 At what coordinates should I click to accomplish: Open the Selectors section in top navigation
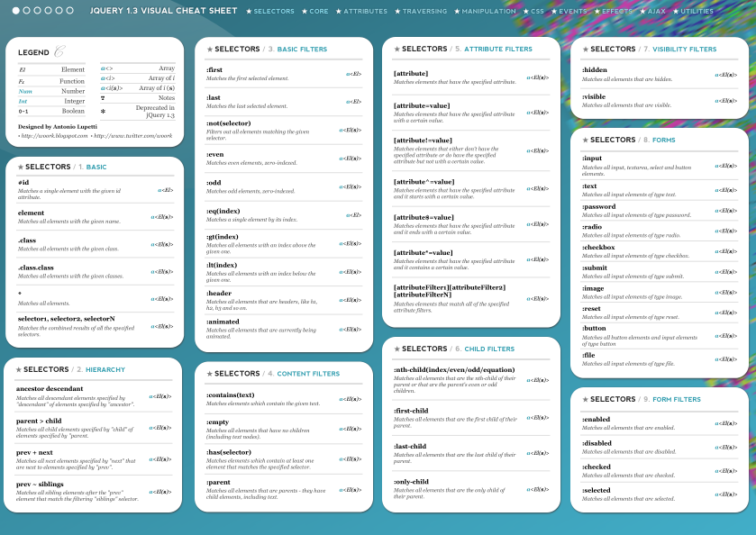270,12
